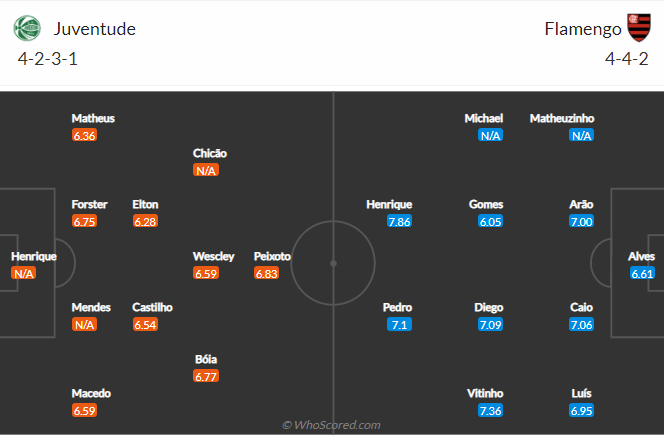Select Chicão's N/A rating badge

206,170
